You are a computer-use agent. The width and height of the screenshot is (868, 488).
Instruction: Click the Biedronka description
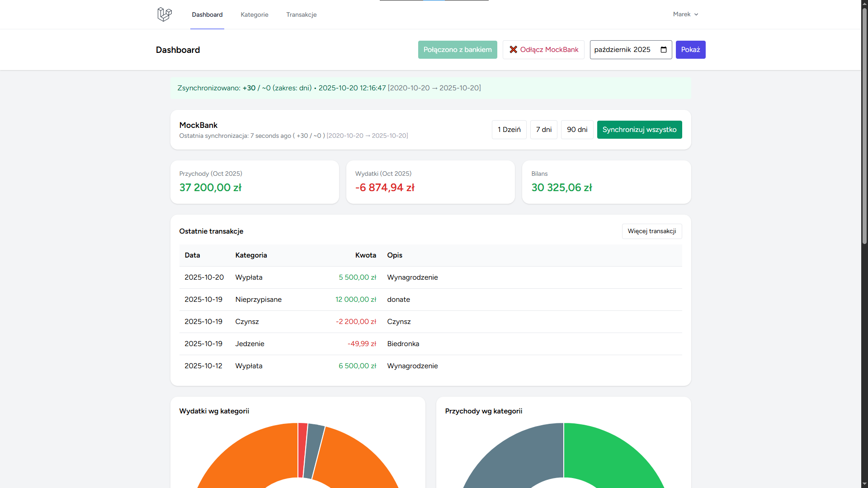403,344
